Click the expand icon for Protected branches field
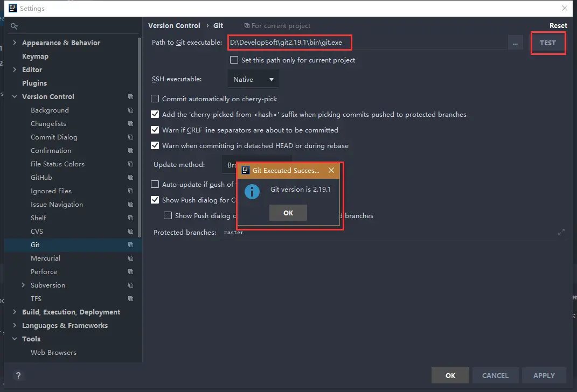The width and height of the screenshot is (577, 392). 561,233
